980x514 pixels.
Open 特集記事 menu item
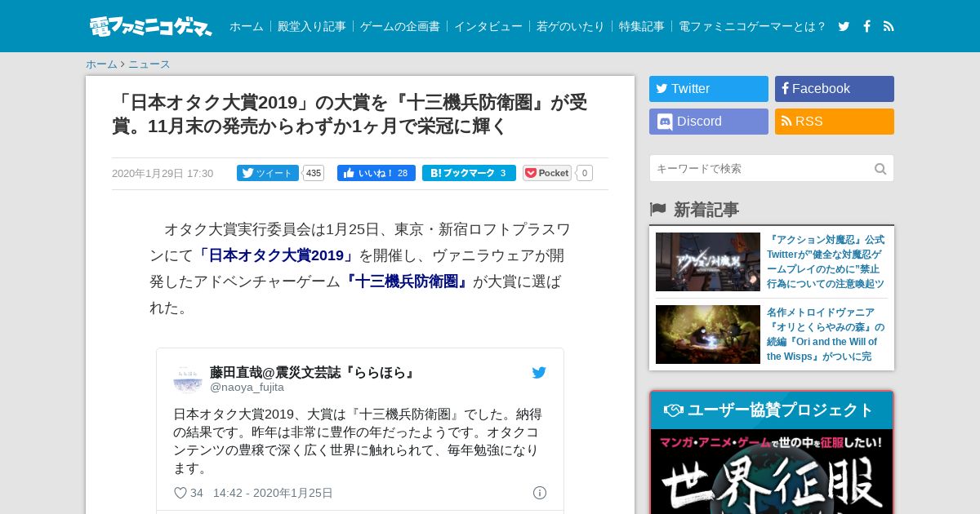pos(642,26)
